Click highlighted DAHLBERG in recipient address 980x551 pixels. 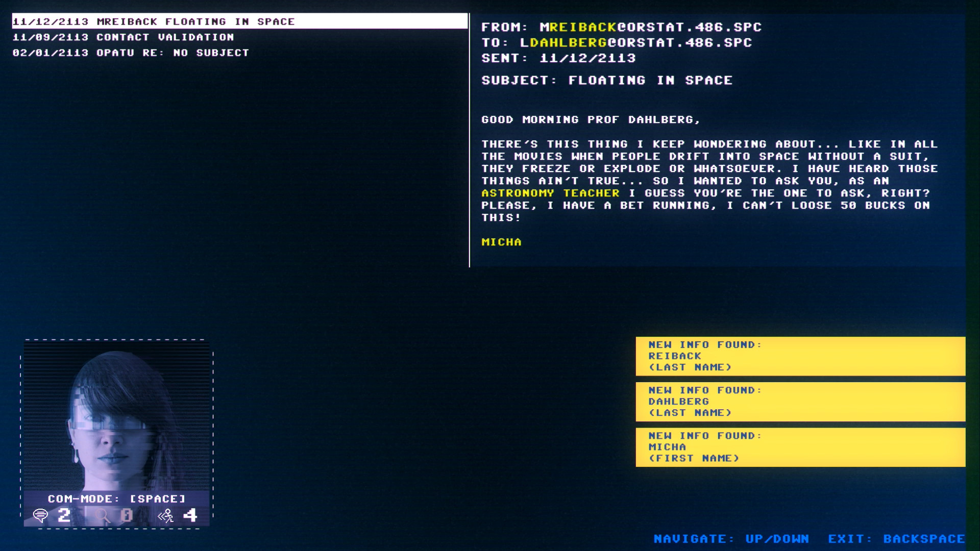tap(568, 43)
